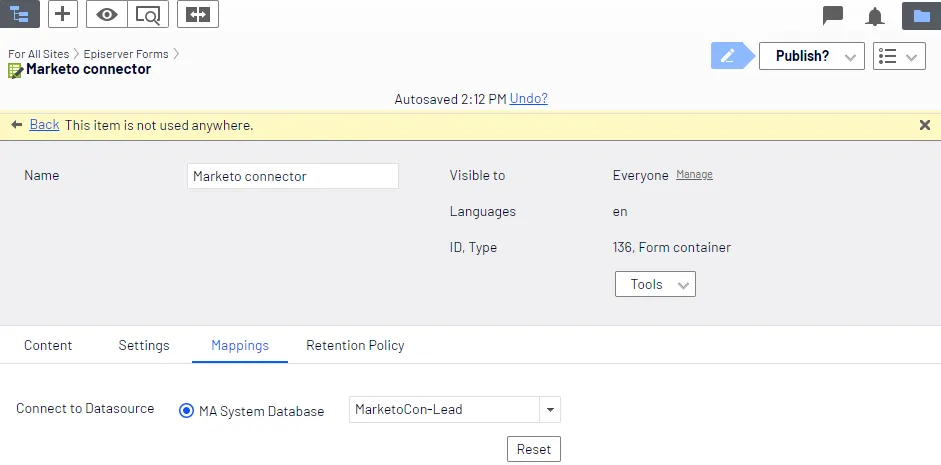Toggle the navigation tree pane icon

[x=20, y=14]
